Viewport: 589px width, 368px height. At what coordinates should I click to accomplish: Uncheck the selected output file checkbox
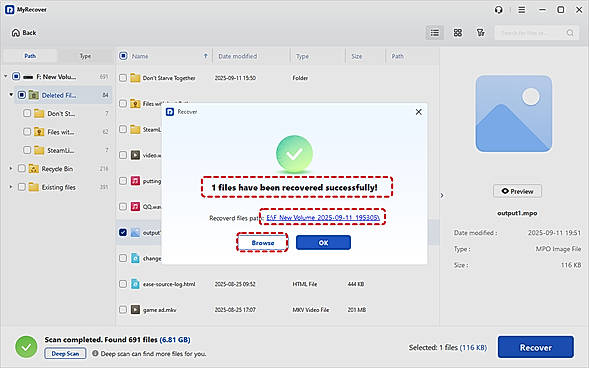pos(123,232)
